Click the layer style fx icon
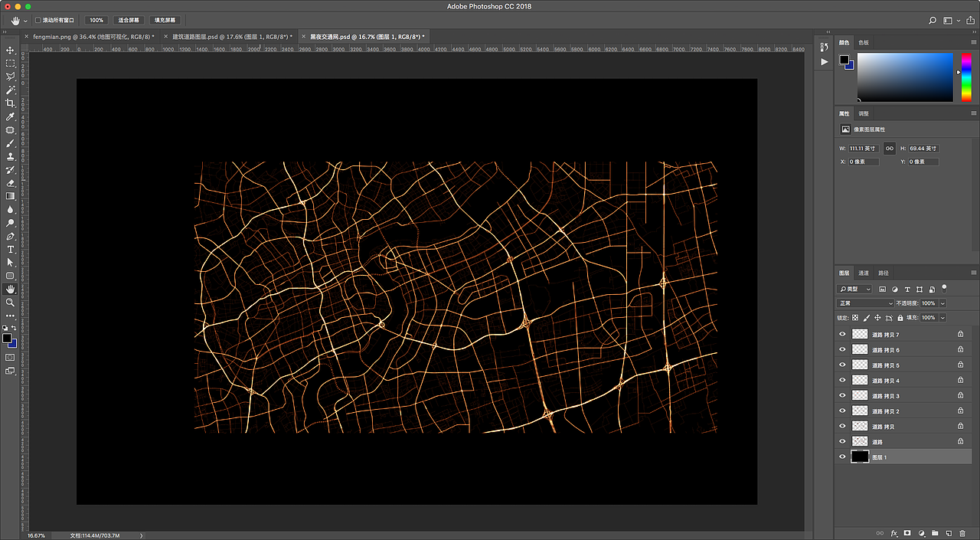Screen dimensions: 980x540 893,533
